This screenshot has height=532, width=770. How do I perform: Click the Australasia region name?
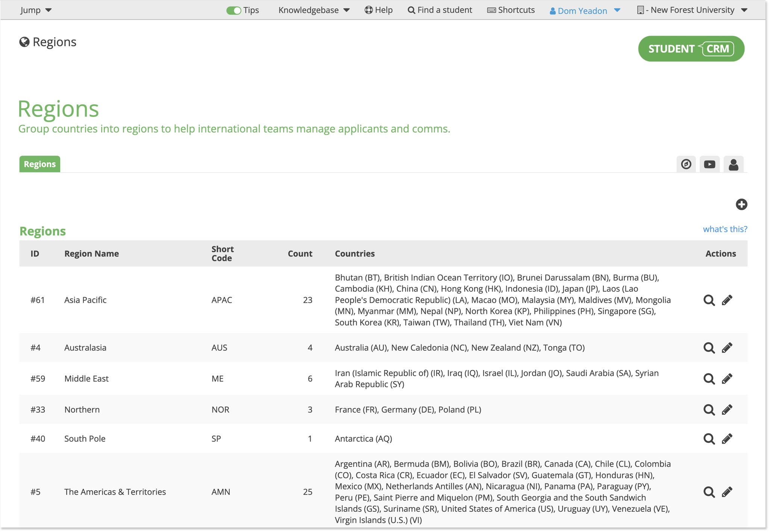[85, 348]
